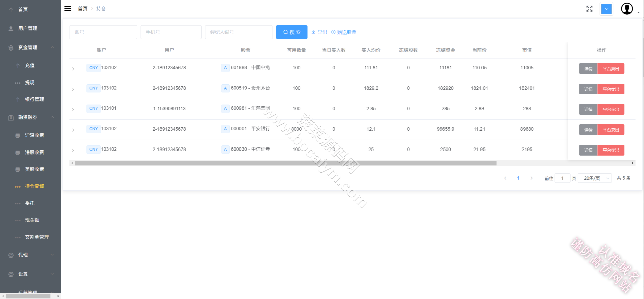Screen dimensions: 644x299
Task: Click the CNY tag for account 103101
Action: (93, 108)
